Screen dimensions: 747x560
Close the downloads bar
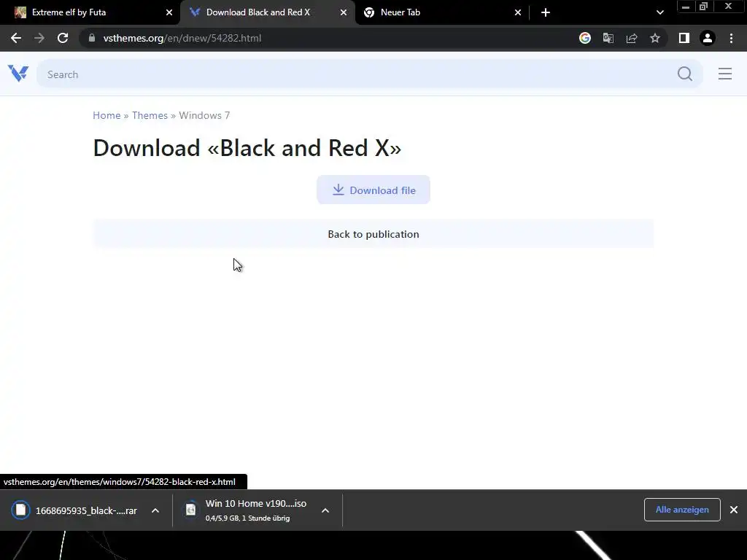(734, 510)
